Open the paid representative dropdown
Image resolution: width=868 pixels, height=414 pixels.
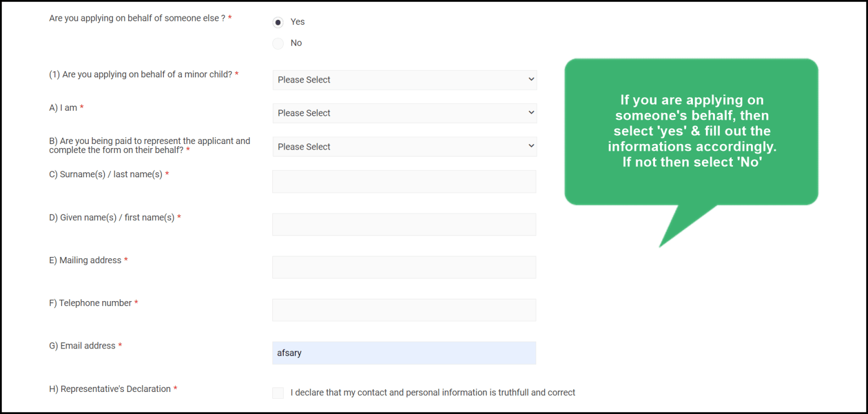click(x=404, y=146)
